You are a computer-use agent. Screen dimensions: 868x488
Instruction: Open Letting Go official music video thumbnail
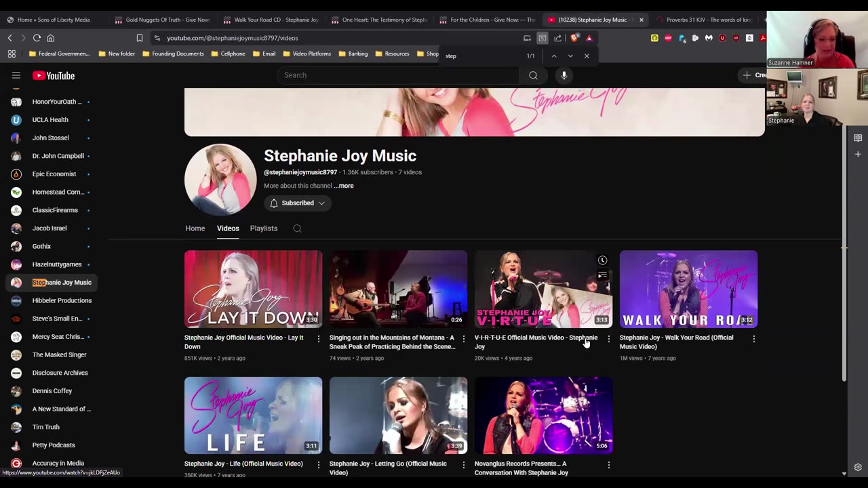(x=398, y=415)
